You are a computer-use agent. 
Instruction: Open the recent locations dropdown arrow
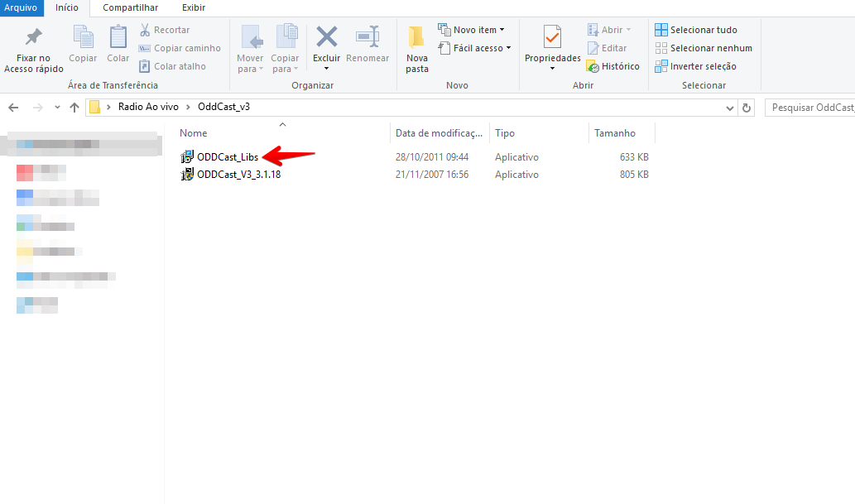(57, 108)
